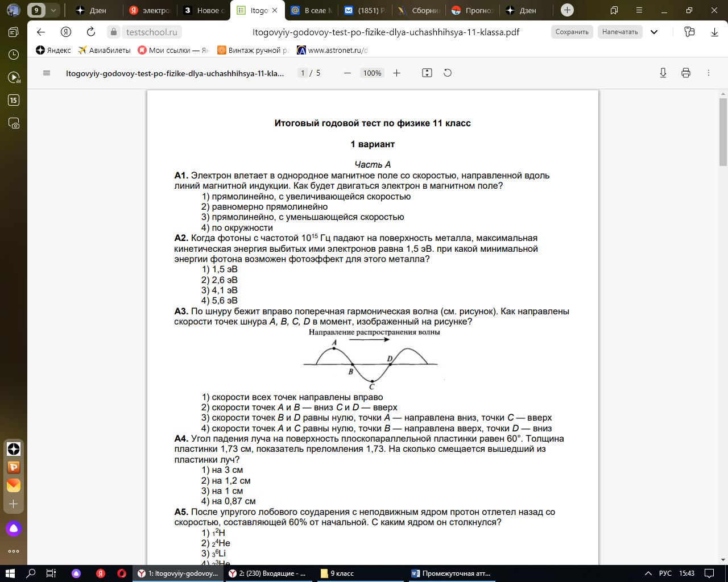Click the Сохранить button

572,32
